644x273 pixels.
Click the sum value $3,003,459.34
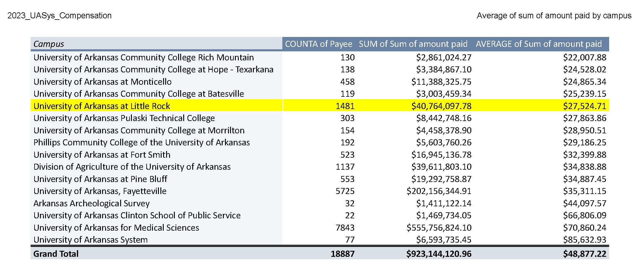tap(444, 94)
